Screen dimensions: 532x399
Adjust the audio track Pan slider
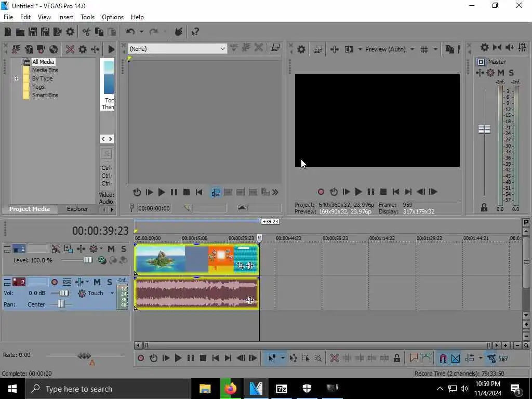point(61,304)
